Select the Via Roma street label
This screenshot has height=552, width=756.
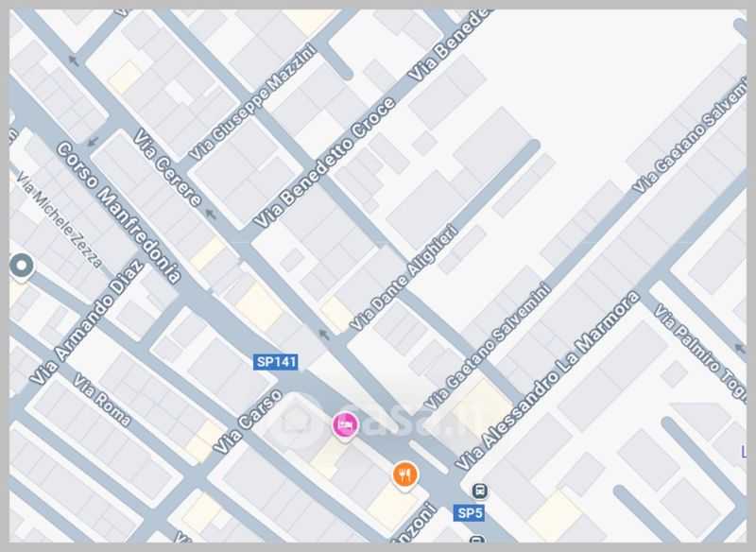tap(102, 400)
